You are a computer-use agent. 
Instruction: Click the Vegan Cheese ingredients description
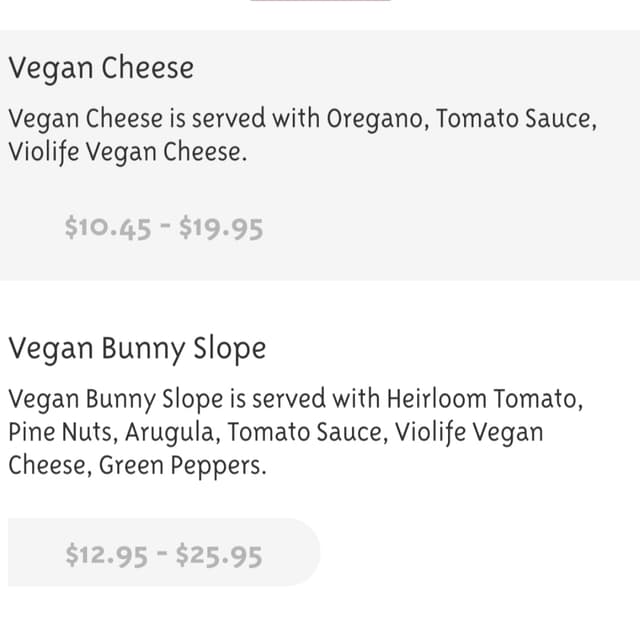click(x=302, y=136)
